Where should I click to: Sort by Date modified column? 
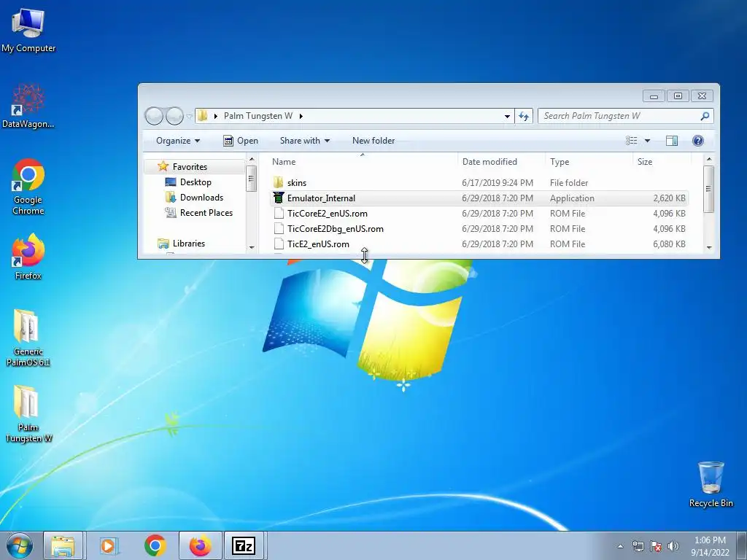point(501,161)
